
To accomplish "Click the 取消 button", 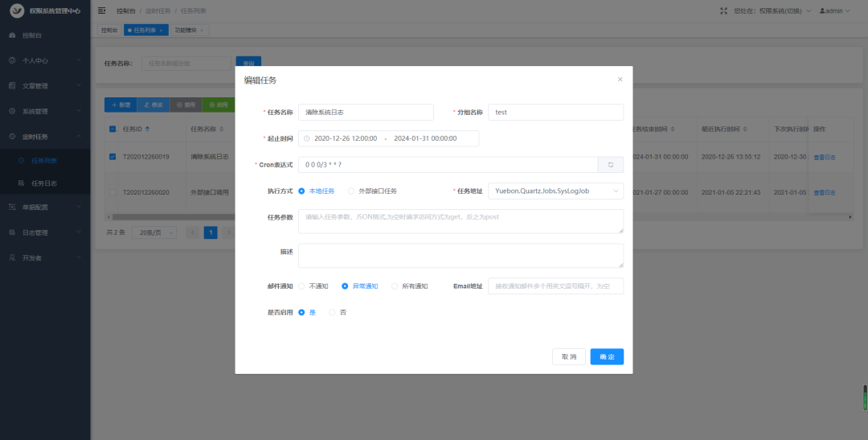I will [569, 357].
